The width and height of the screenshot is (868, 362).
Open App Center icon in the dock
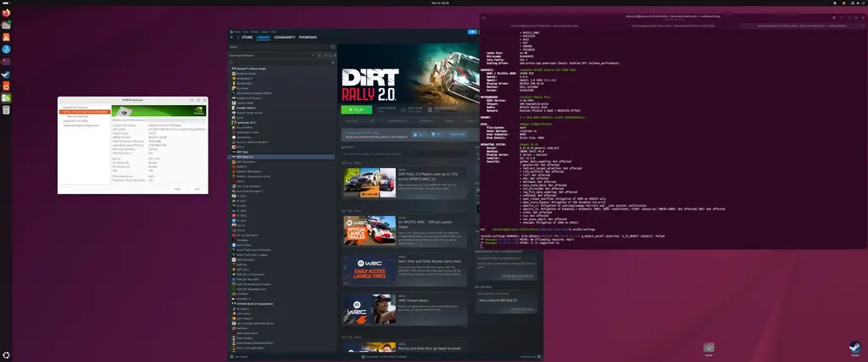click(x=6, y=37)
